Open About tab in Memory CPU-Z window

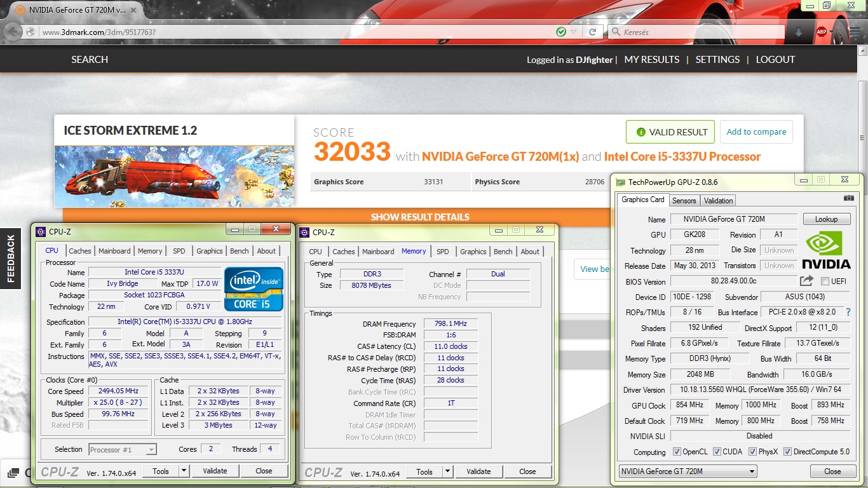coord(530,252)
